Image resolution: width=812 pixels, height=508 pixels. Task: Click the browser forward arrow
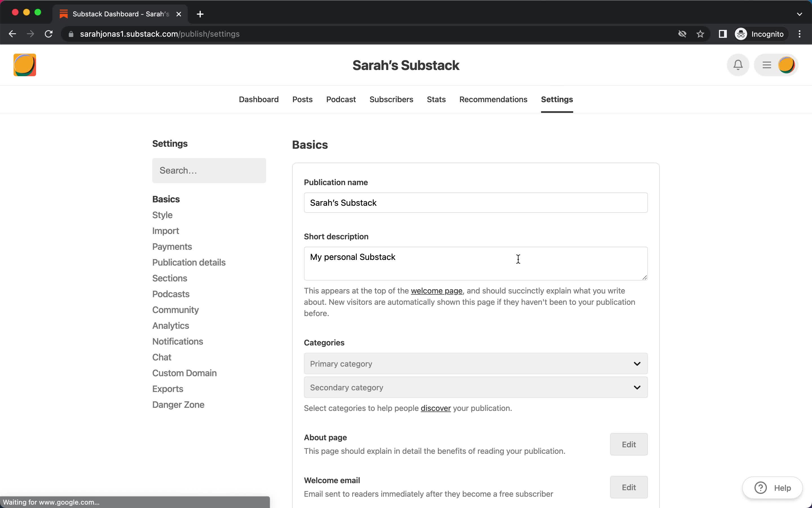[30, 34]
